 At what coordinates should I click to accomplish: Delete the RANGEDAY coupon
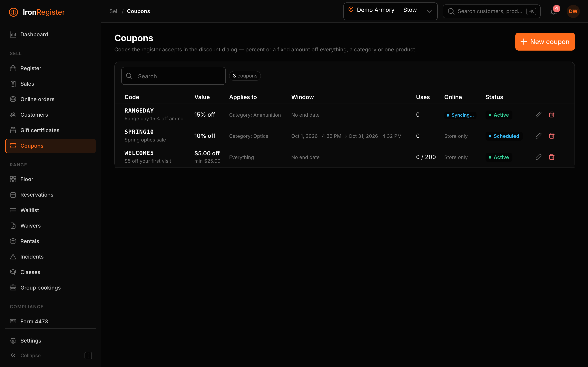coord(551,115)
